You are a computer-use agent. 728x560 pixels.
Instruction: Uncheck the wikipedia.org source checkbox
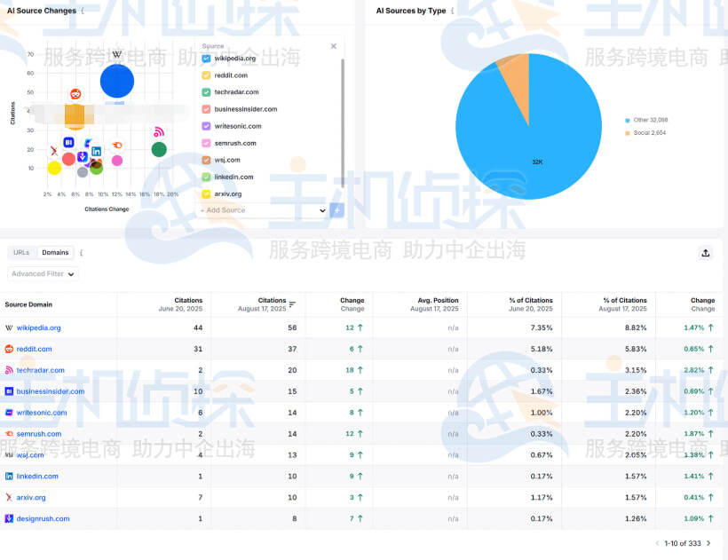[x=207, y=59]
